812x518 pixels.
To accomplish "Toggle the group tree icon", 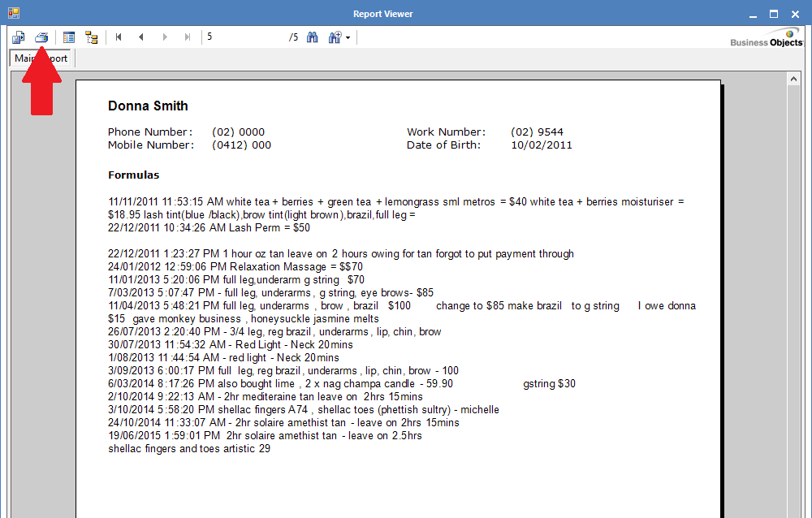I will point(91,37).
